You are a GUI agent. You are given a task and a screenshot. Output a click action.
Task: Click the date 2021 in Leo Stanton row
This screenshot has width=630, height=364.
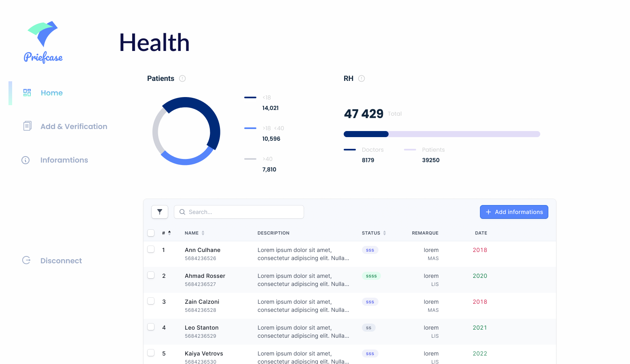point(480,328)
